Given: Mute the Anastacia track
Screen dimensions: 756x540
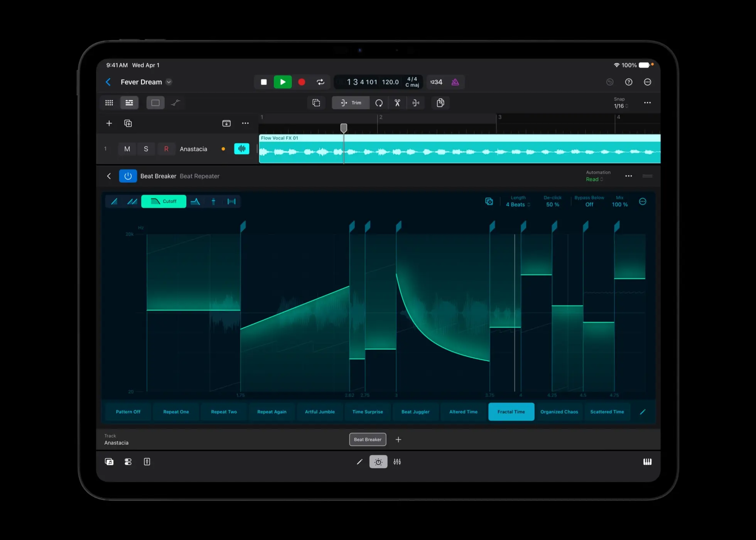Looking at the screenshot, I should pos(127,149).
